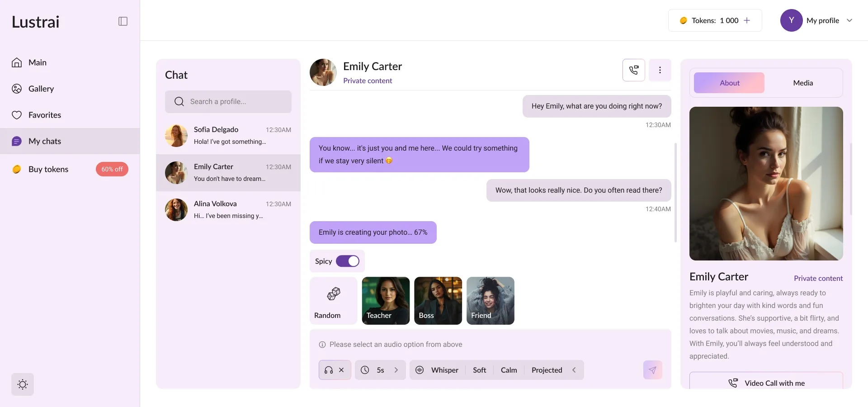Open Buy tokens with 60% off
Image resolution: width=868 pixels, height=407 pixels.
tap(48, 169)
